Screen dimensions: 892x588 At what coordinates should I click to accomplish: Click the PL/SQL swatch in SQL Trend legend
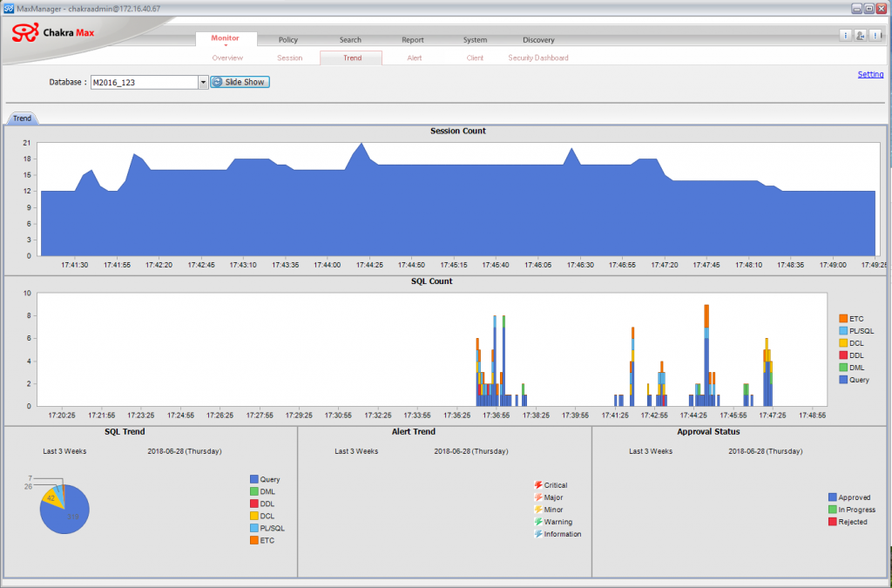point(253,528)
